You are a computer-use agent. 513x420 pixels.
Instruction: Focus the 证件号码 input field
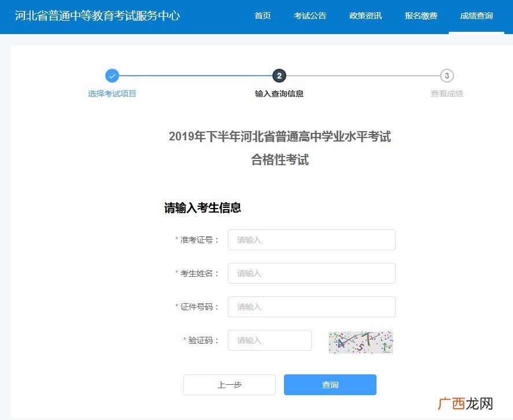point(312,307)
